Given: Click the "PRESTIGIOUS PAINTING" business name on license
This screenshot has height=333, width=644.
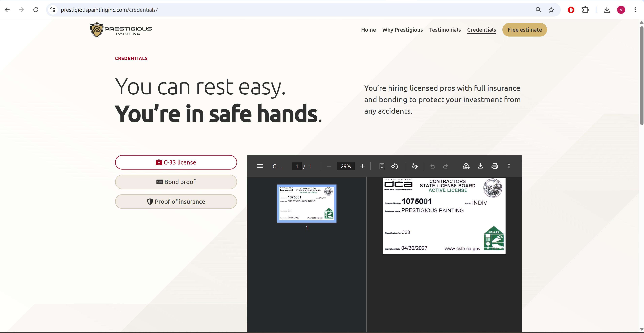Looking at the screenshot, I should [433, 210].
